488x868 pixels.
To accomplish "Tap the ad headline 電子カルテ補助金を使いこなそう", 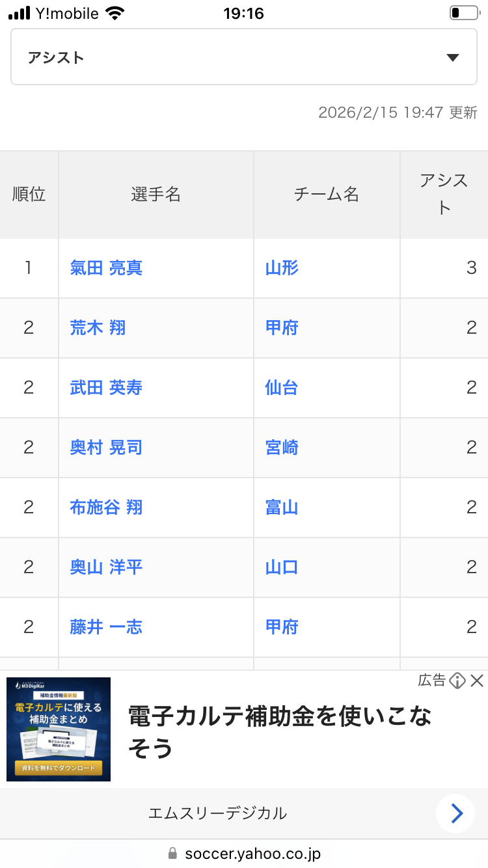I will (280, 731).
